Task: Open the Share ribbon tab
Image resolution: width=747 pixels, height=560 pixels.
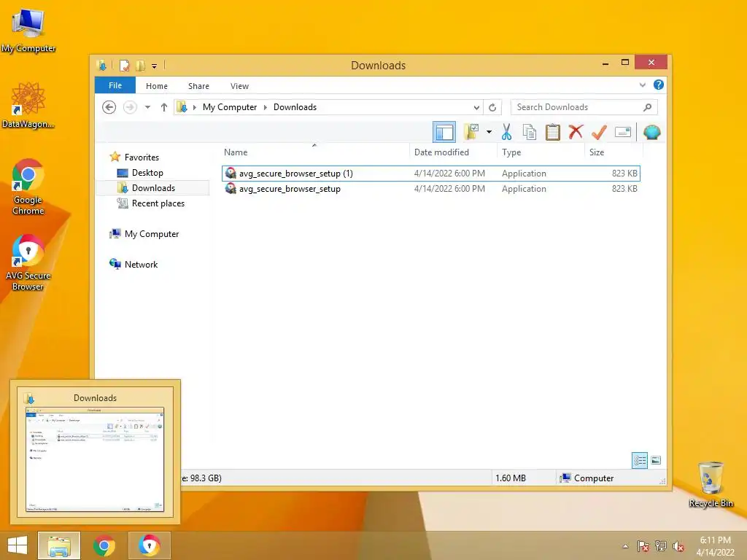Action: coord(198,86)
